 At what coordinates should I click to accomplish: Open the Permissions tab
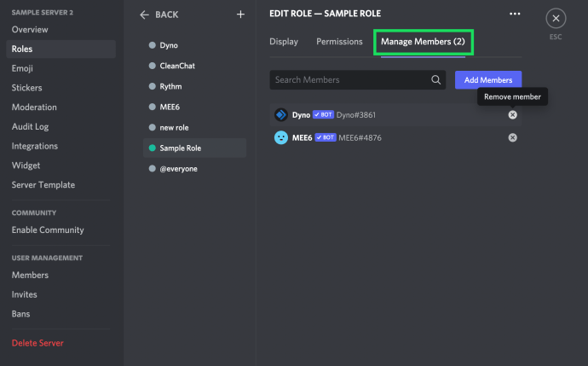339,42
